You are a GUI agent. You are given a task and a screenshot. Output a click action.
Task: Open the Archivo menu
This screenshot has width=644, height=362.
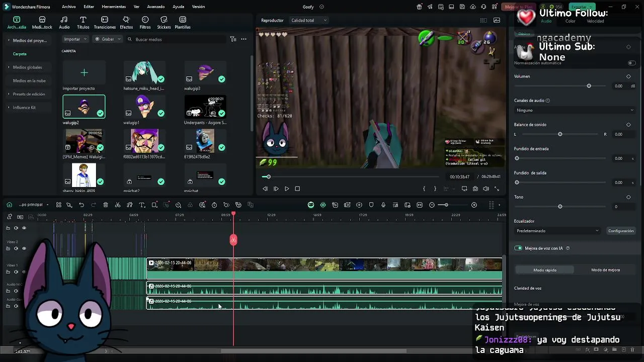pos(69,7)
